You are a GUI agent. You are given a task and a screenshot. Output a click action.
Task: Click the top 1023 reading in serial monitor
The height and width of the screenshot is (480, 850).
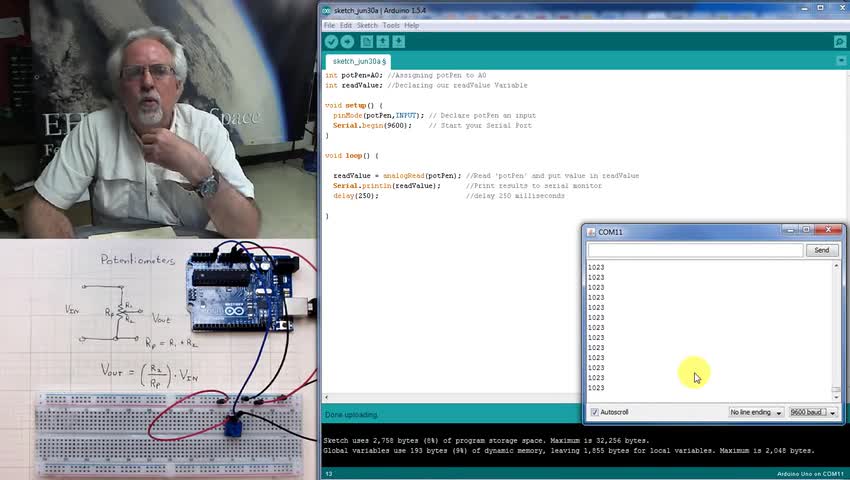(596, 267)
